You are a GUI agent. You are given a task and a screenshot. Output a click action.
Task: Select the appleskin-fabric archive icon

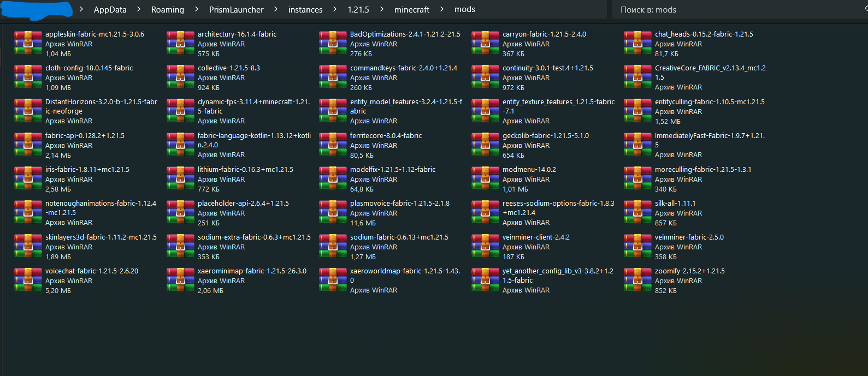coord(28,43)
